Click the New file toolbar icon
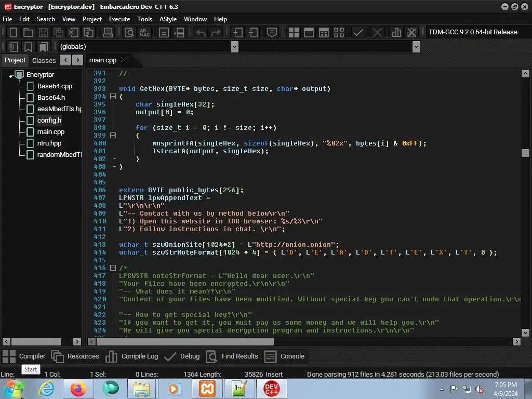532x399 pixels. [x=13, y=33]
